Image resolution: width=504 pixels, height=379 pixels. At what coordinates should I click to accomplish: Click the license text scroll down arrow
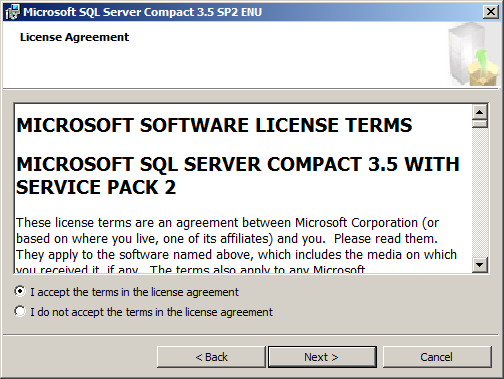(480, 265)
